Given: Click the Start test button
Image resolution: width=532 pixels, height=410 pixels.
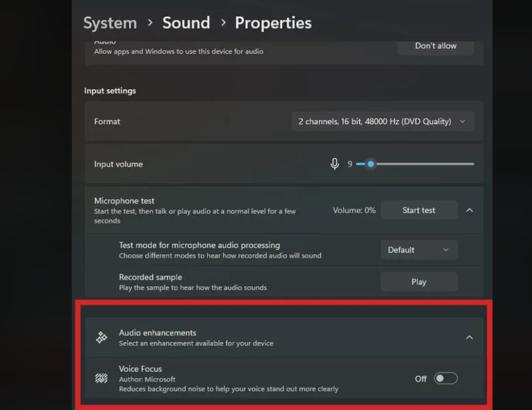Looking at the screenshot, I should pos(419,210).
